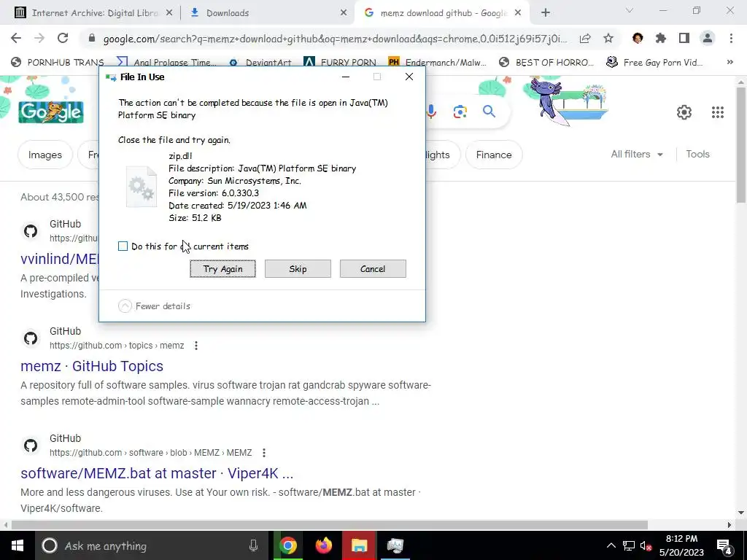Check 'Do this for all current items'
The width and height of the screenshot is (747, 560).
pyautogui.click(x=123, y=246)
